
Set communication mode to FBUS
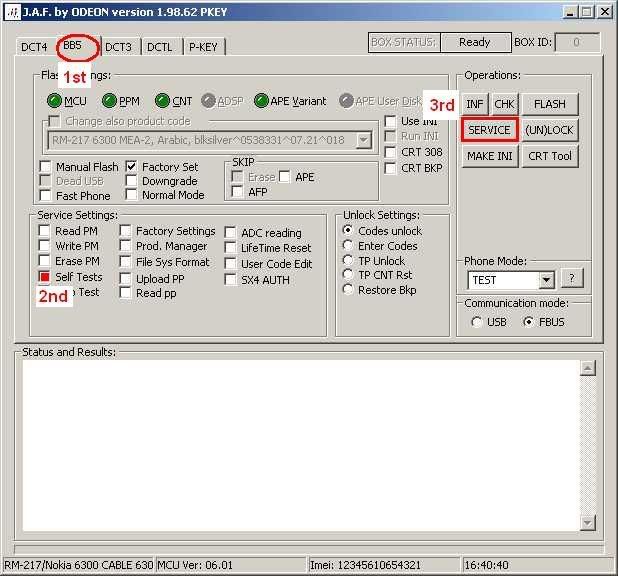coord(529,322)
